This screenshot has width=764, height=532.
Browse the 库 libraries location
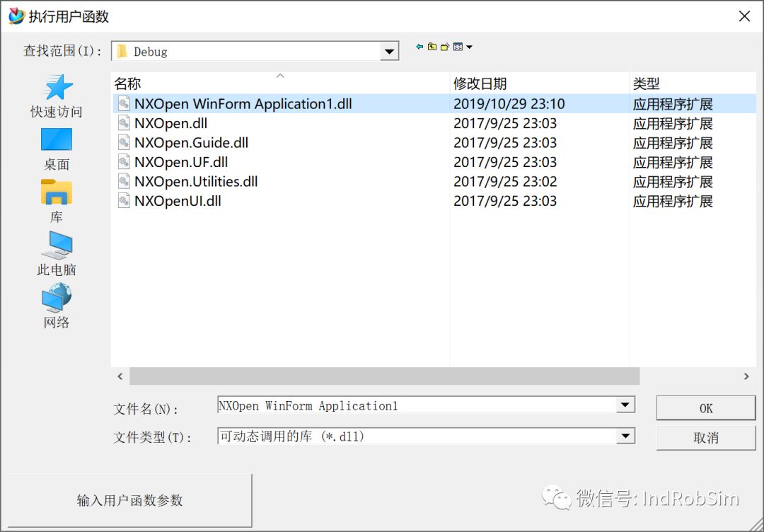click(x=57, y=200)
